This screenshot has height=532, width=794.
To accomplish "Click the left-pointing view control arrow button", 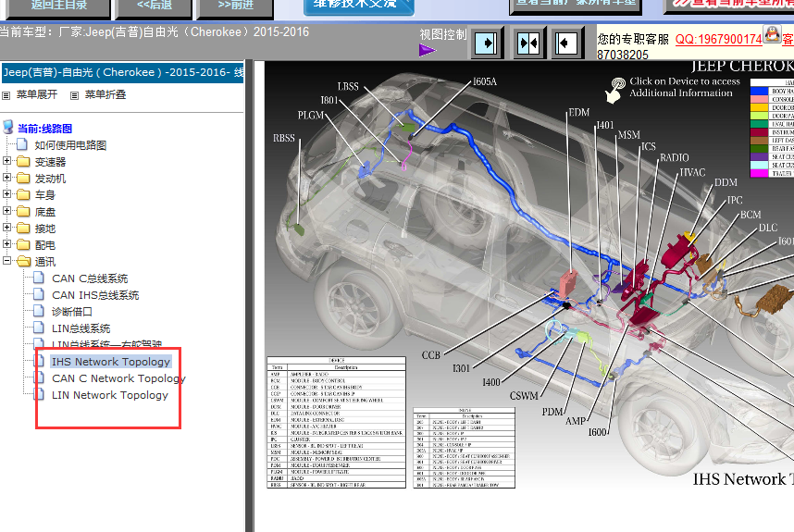I will (565, 43).
